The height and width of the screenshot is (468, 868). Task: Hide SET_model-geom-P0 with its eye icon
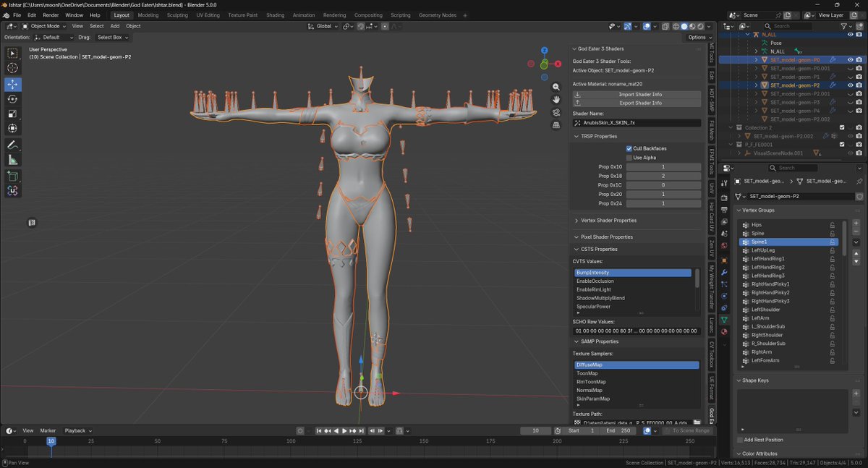850,60
